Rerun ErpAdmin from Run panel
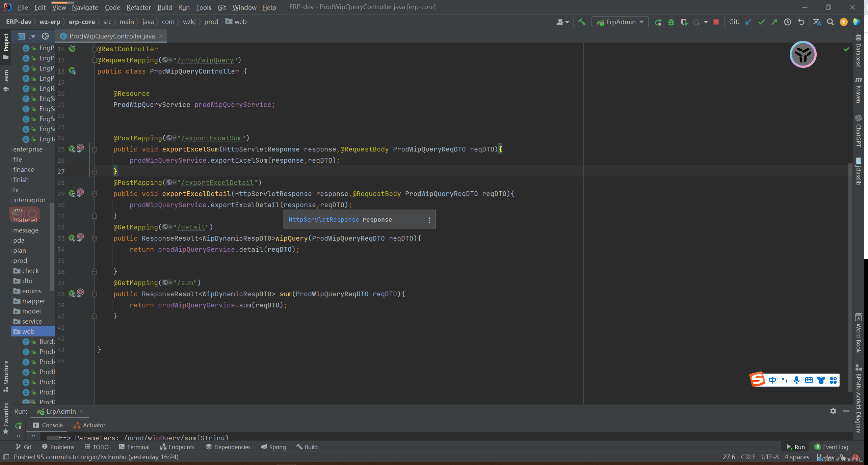 (19, 425)
